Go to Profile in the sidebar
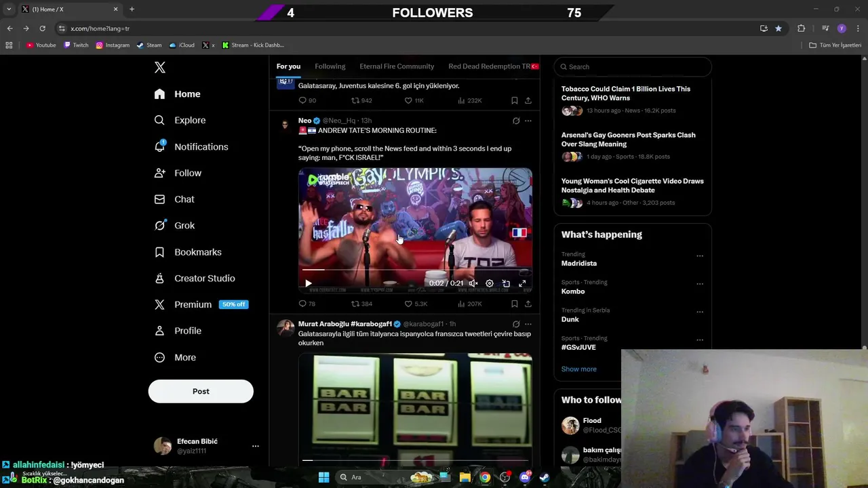Screen dimensions: 868x488 coord(178,331)
